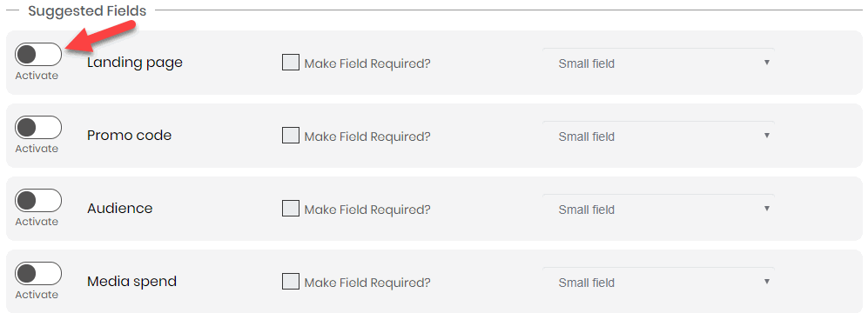Click the Promo code dropdown arrow
This screenshot has width=868, height=313.
point(767,136)
